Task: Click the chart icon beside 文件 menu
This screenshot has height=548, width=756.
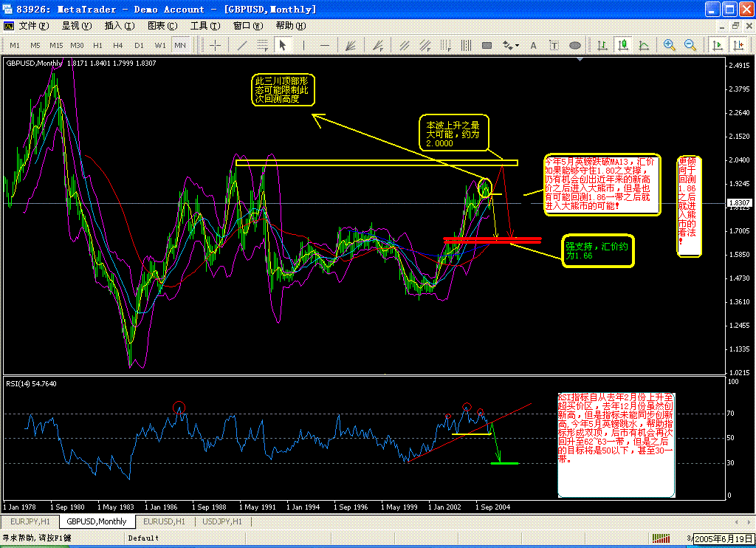Action: point(9,26)
